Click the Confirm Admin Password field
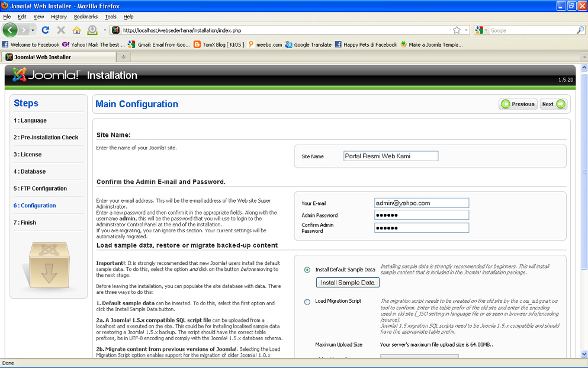588x368 pixels. pyautogui.click(x=422, y=228)
